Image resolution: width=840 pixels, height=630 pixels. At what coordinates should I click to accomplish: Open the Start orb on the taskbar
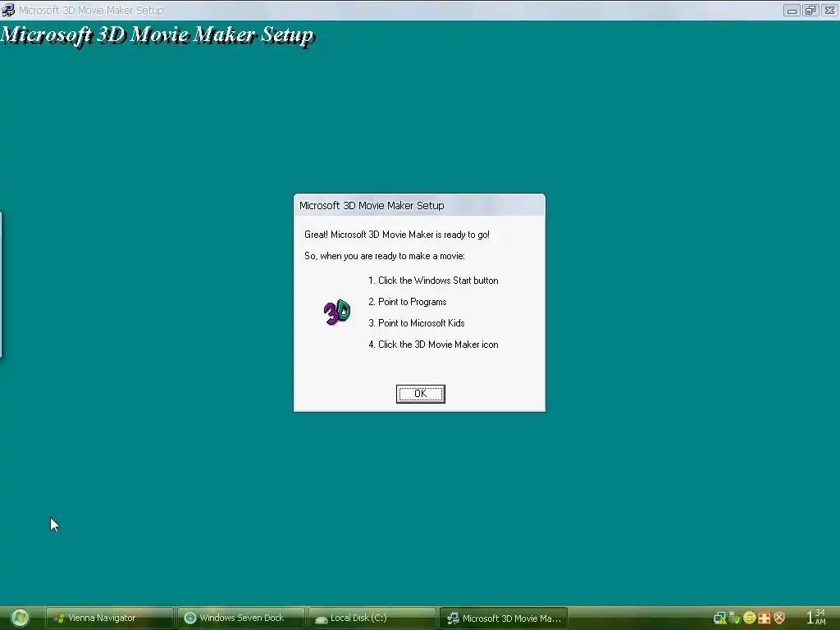(20, 618)
